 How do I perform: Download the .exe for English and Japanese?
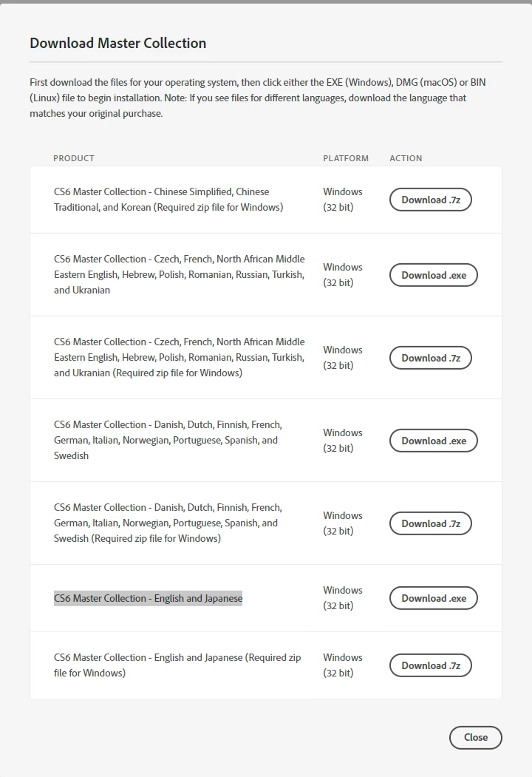click(x=433, y=598)
